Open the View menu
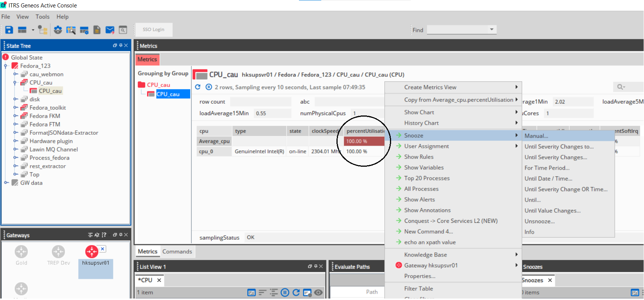Viewport: 644px width, 300px height. pos(22,17)
